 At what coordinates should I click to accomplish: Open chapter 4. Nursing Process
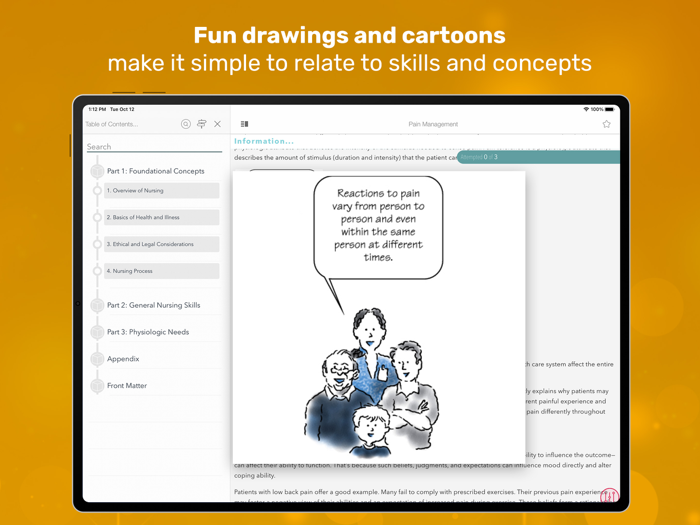coord(162,271)
